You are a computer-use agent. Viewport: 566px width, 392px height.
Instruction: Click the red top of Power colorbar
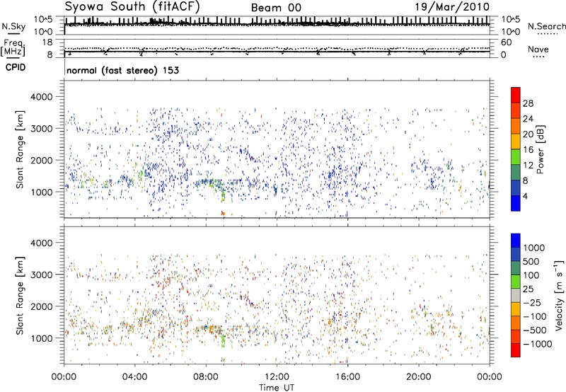[516, 95]
